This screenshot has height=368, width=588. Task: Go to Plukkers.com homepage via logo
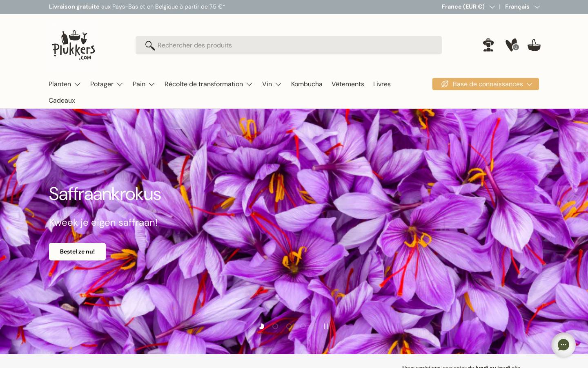pos(73,45)
